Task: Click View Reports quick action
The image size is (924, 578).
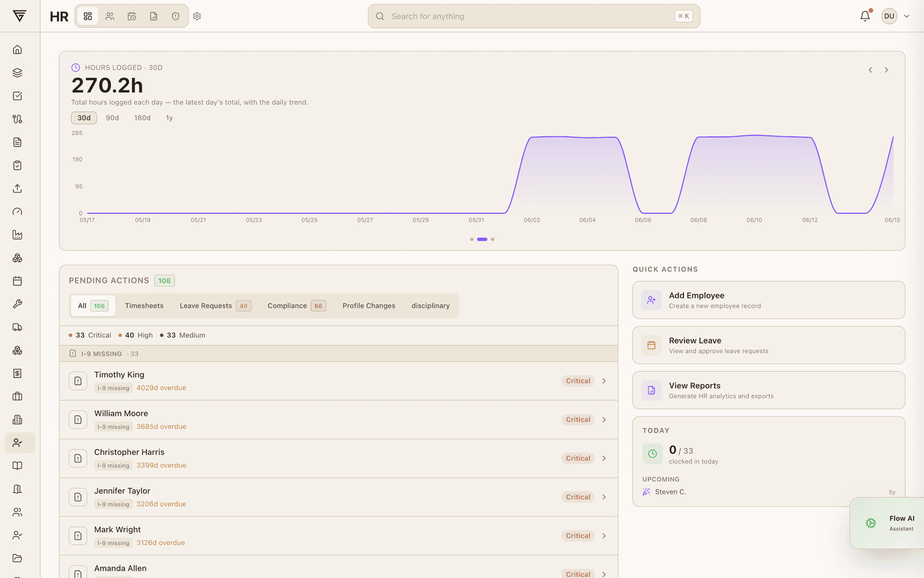Action: coord(769,390)
